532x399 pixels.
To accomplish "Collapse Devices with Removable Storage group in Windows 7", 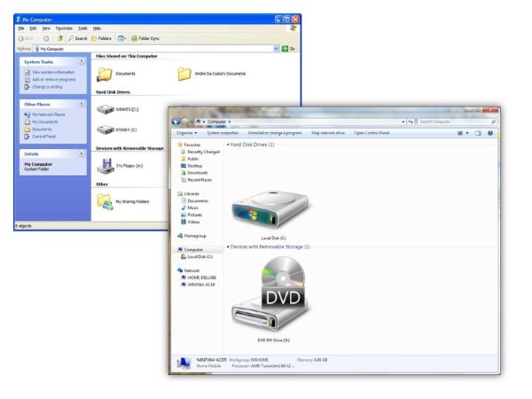I will pos(228,247).
